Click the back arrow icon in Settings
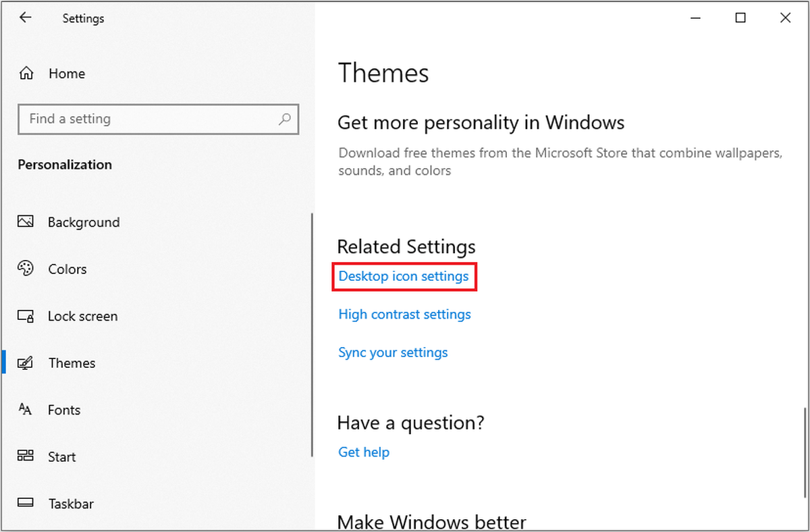 click(26, 18)
